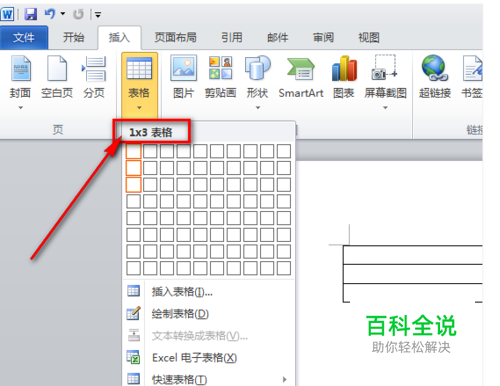Open the 快速表格(T) submenu
Screen dimensions: 500x386
[208, 379]
